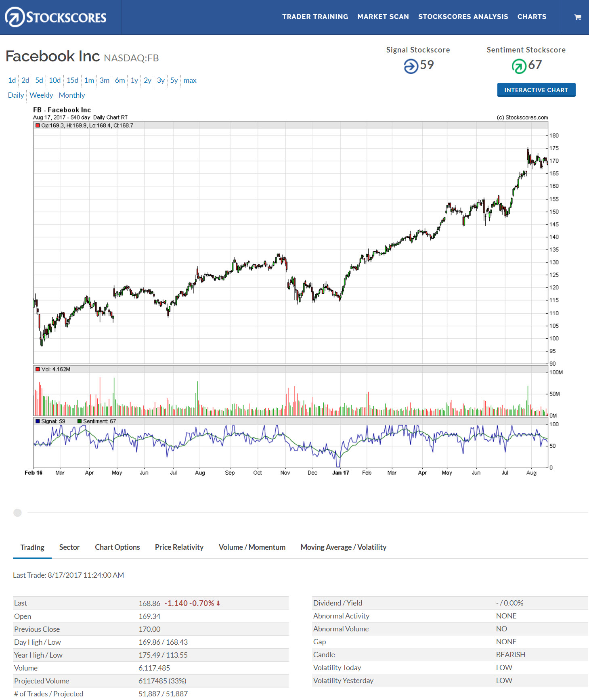Click the Volume value 6,117,485

[x=154, y=668]
